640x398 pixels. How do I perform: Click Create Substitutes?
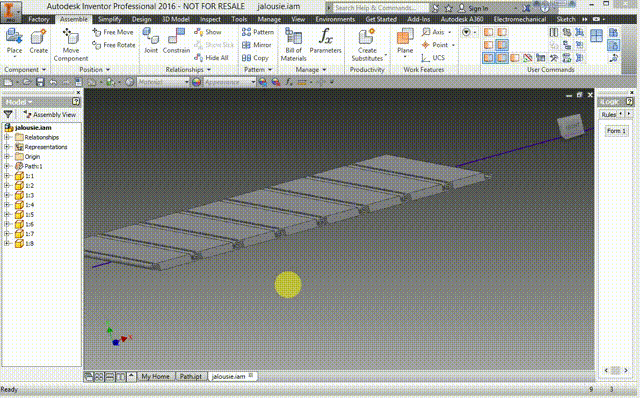(x=367, y=44)
